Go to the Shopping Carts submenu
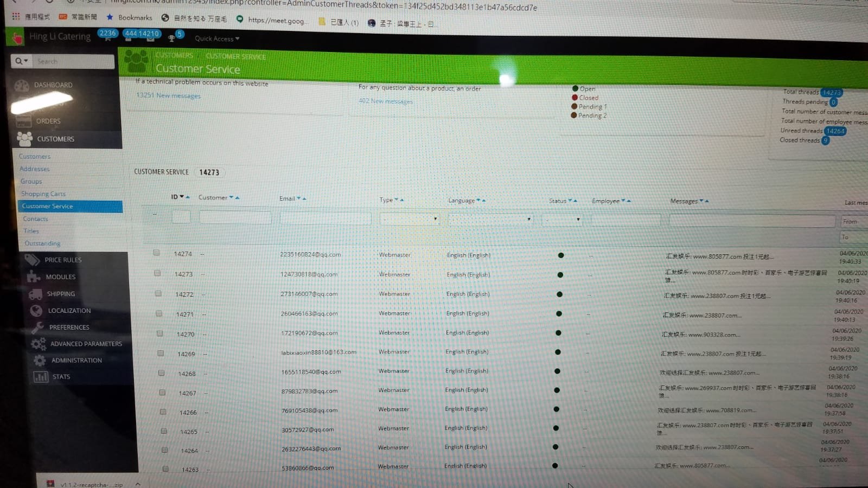The image size is (868, 488). [43, 194]
